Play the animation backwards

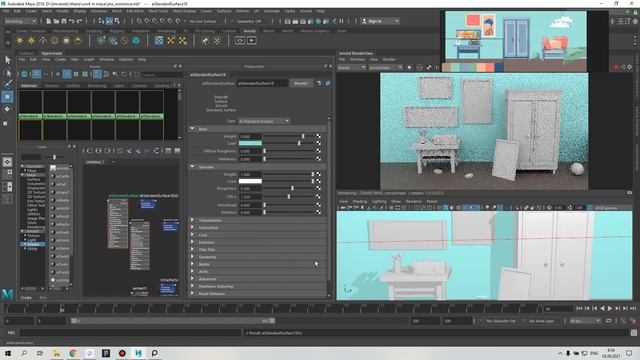coord(602,309)
